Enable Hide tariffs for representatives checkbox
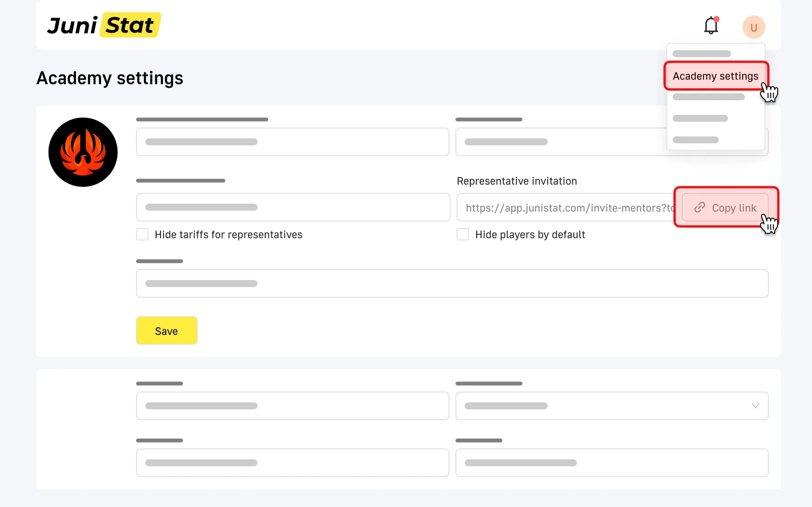Viewport: 812px width, 507px height. point(142,235)
